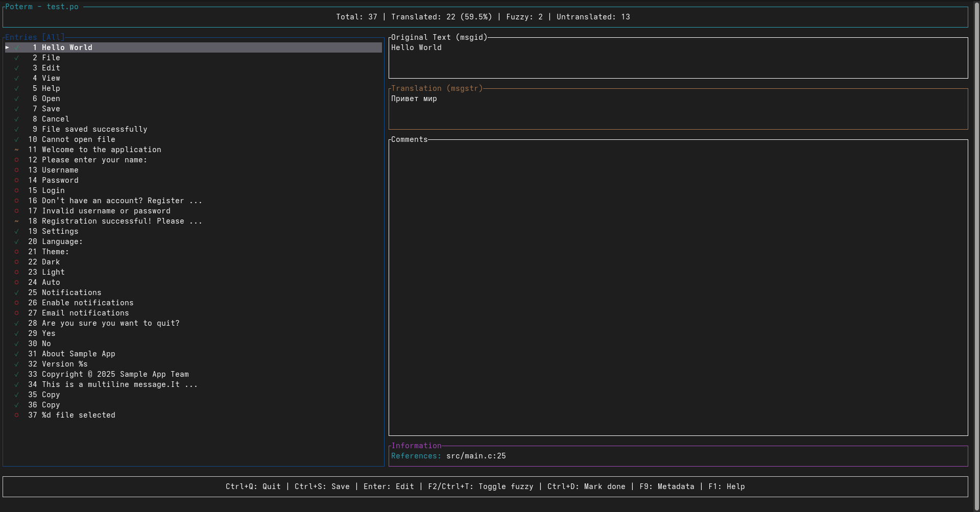Select entry 13 Username
Screen dimensions: 980x512
[x=194, y=170]
